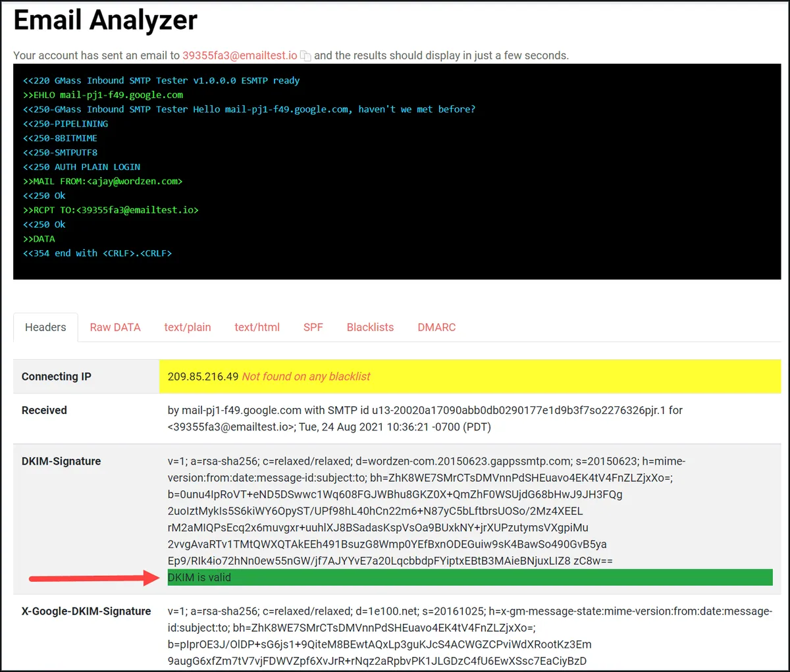Viewport: 790px width, 672px height.
Task: Click the Received row label
Action: coord(44,410)
